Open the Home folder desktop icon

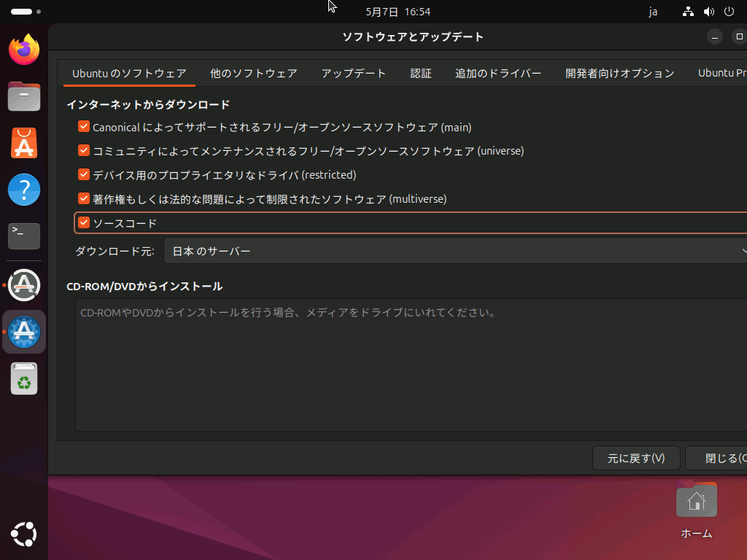(696, 510)
